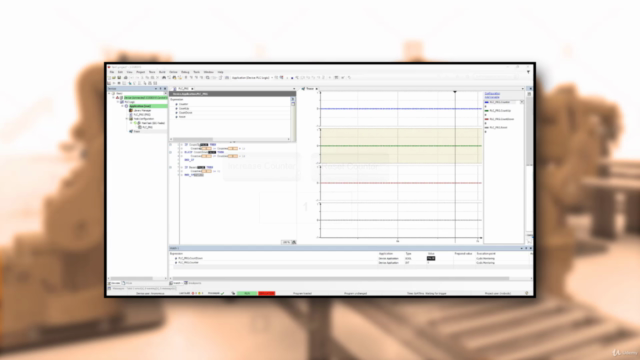This screenshot has height=360, width=640.
Task: Click the Open project toolbar icon
Action: coord(114,78)
